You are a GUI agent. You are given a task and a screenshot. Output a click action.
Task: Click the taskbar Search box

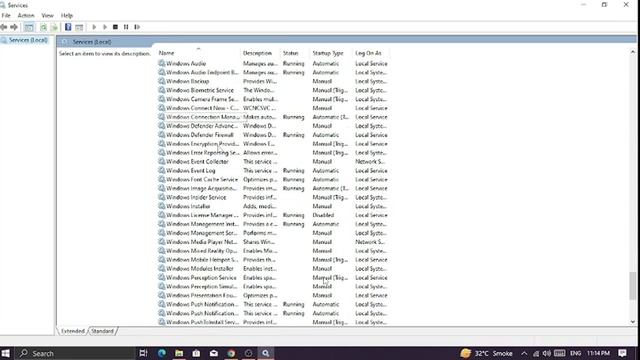75,353
